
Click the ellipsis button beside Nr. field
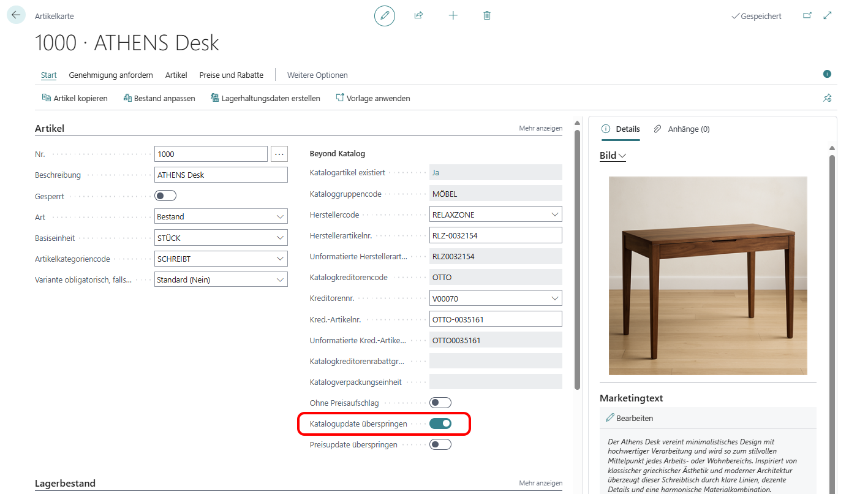point(279,154)
